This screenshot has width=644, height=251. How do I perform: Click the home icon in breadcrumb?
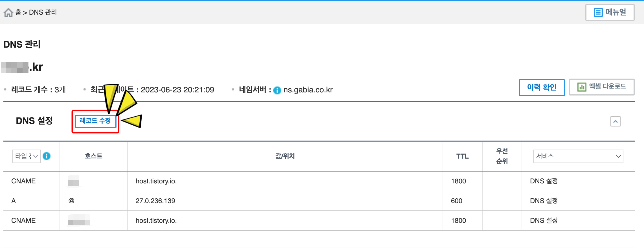(8, 12)
